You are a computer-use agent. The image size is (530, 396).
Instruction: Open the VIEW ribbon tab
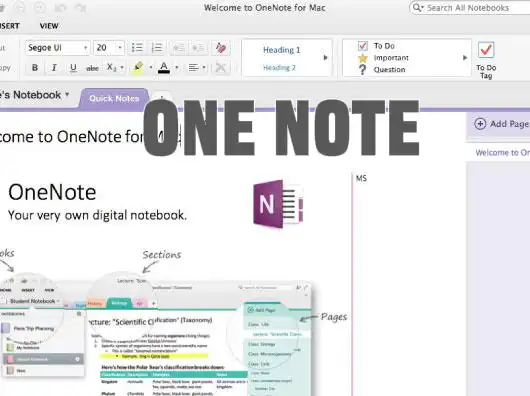[x=49, y=26]
